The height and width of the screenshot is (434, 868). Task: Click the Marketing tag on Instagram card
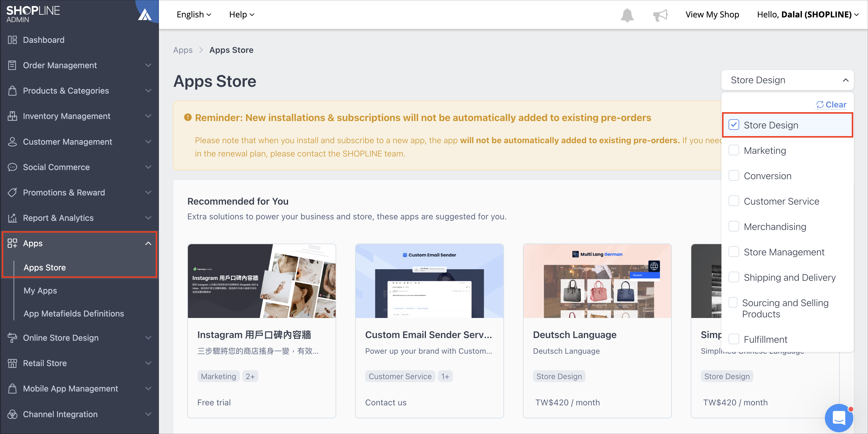pyautogui.click(x=218, y=376)
